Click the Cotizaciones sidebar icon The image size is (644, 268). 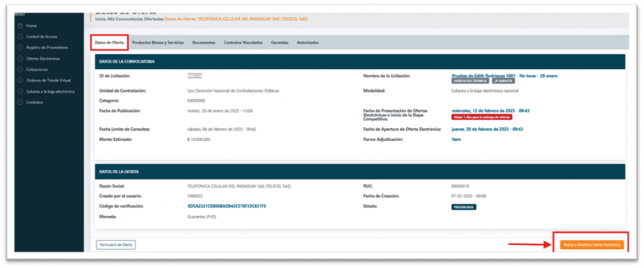20,69
